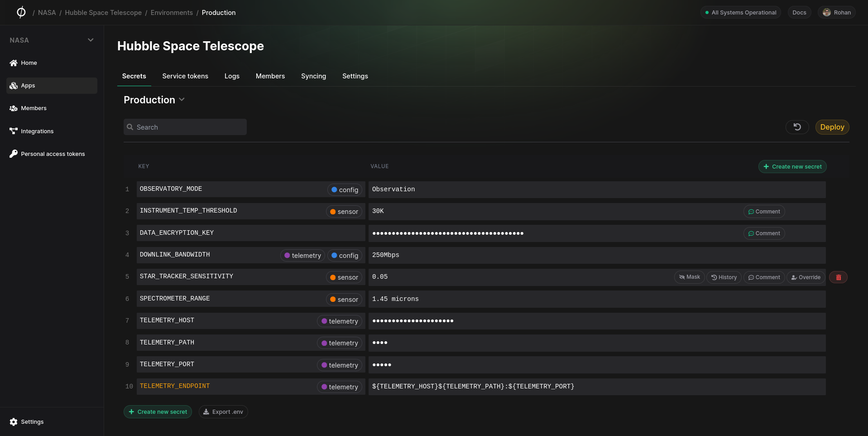868x436 pixels.
Task: Mask the STAR_TRACKER_SENSITIVITY value
Action: tap(689, 277)
